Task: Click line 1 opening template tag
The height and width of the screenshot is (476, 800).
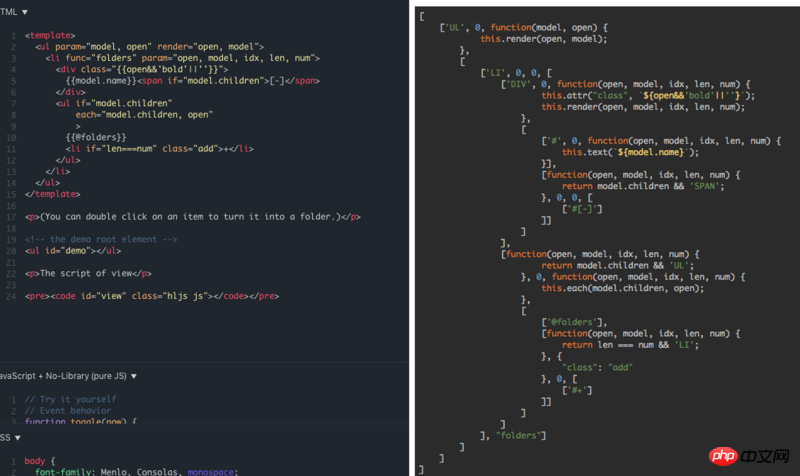Action: coord(50,35)
